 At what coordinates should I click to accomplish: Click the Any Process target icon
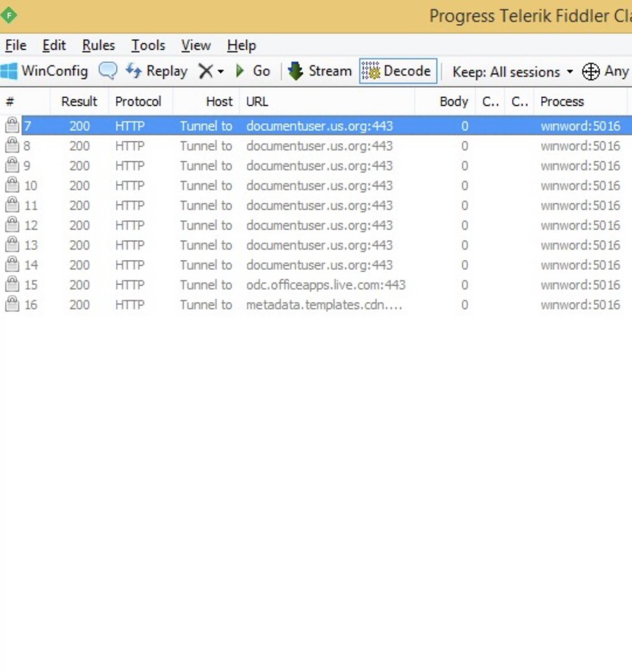[591, 72]
